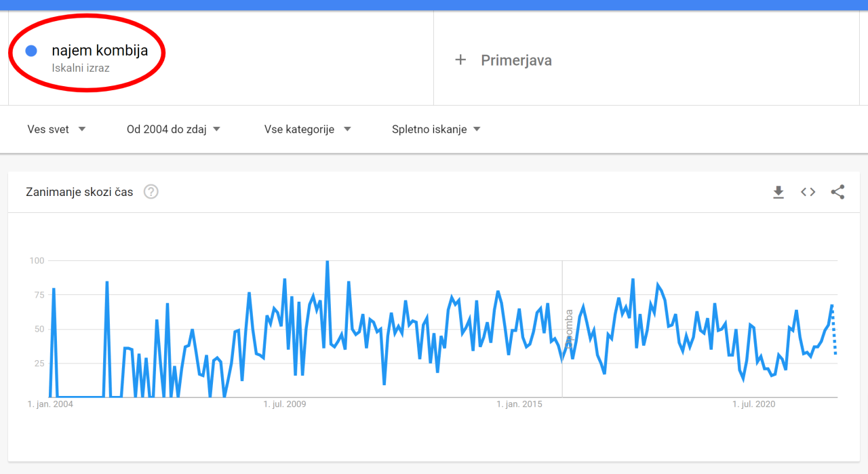
Task: Click the Iskalni izraz subtitle
Action: pos(80,68)
